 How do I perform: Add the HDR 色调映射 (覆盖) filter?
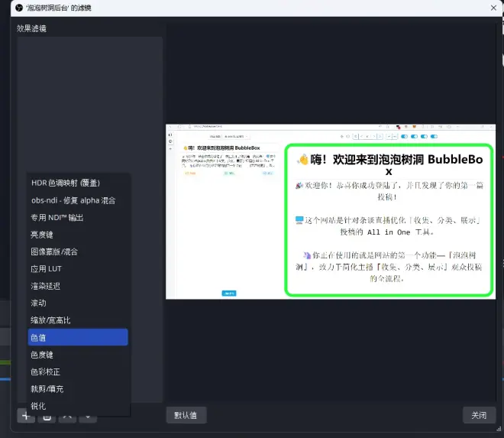point(78,183)
